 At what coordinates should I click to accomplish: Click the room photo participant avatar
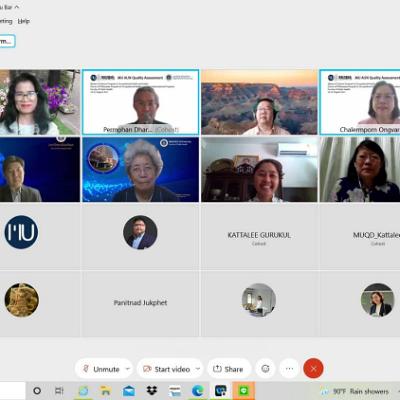(259, 300)
